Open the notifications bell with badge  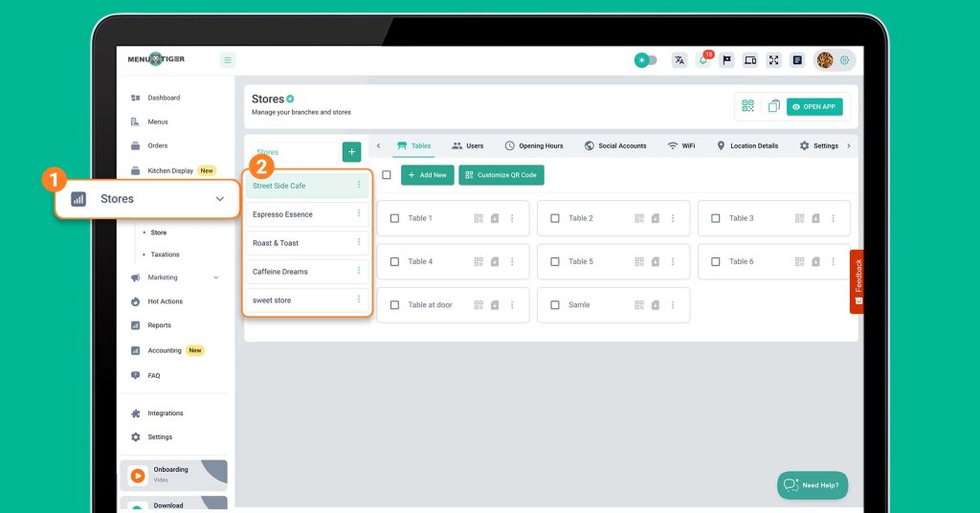(703, 61)
